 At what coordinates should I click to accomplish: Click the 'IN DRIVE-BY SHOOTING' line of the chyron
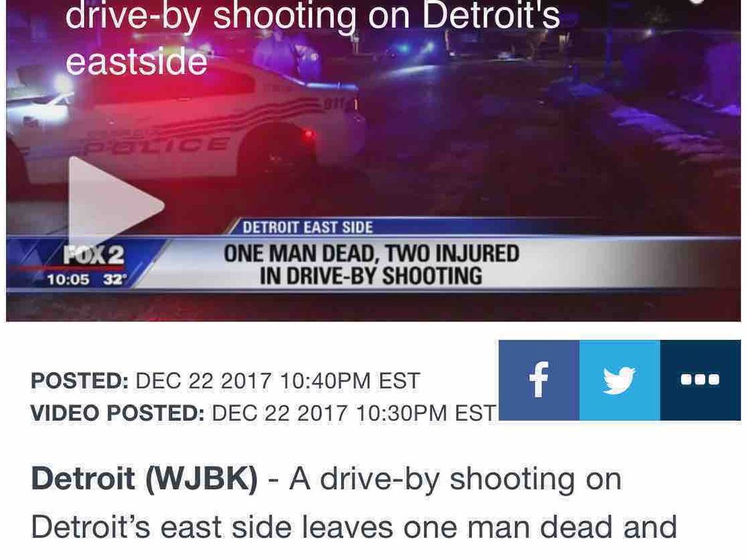coord(371,276)
